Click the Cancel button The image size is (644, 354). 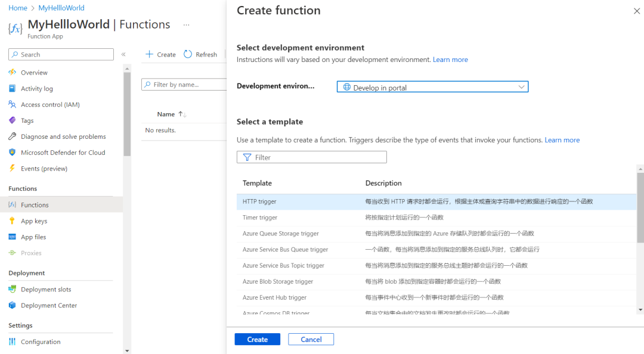311,339
